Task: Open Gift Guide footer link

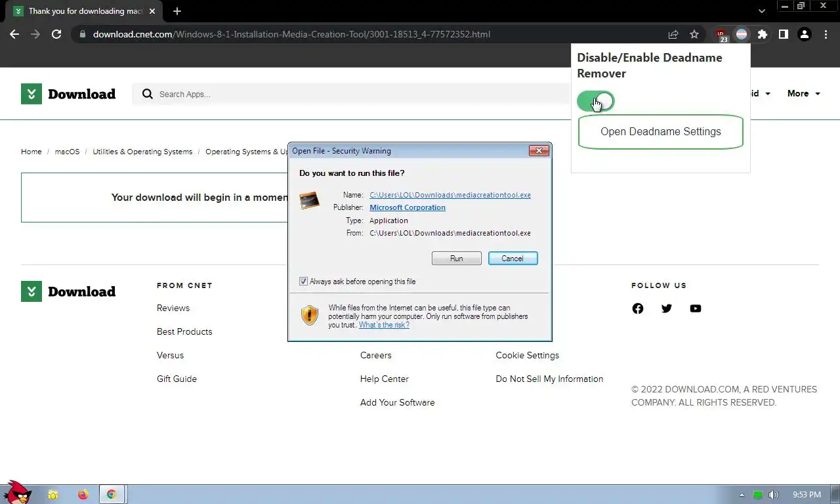Action: pos(177,379)
